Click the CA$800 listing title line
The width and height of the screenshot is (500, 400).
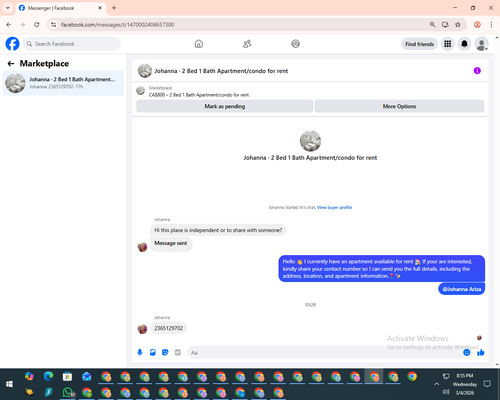199,95
